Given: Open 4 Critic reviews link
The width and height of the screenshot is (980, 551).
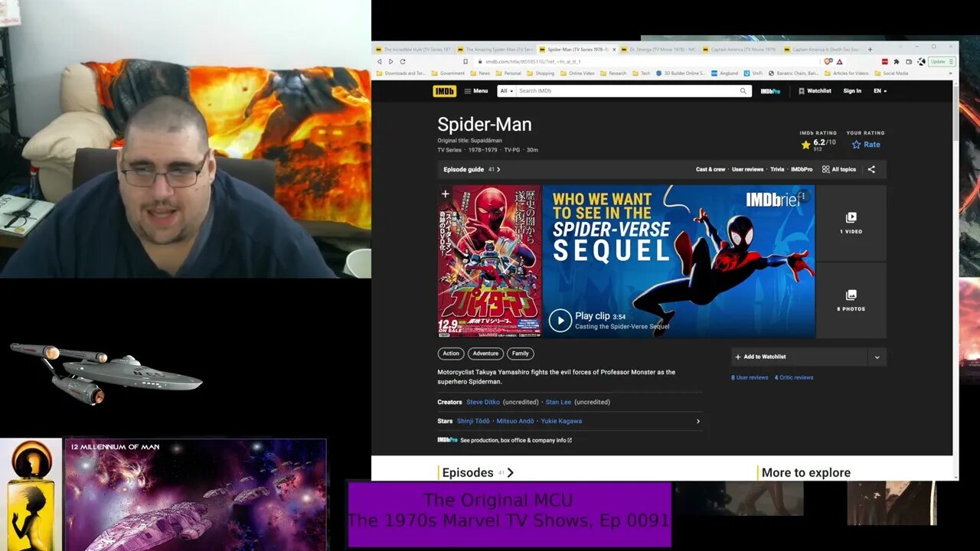Looking at the screenshot, I should coord(794,377).
